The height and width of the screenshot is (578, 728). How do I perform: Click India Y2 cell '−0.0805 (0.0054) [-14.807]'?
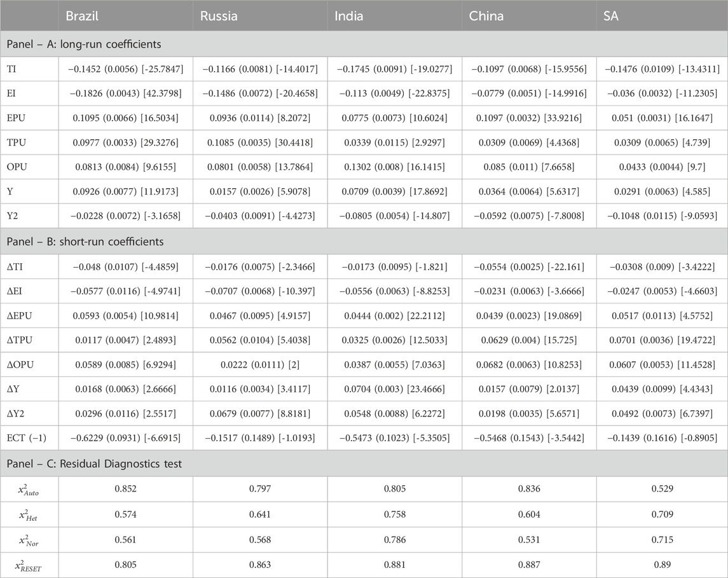[395, 216]
